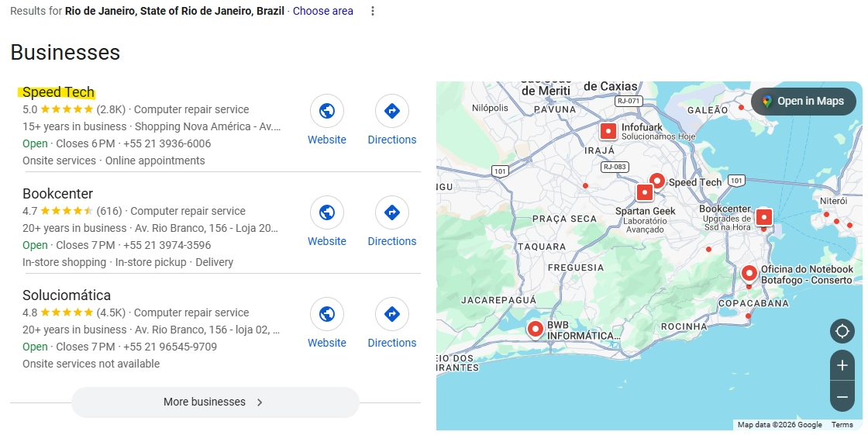Click Directions label for Speed Tech
The width and height of the screenshot is (868, 442).
[x=392, y=140]
